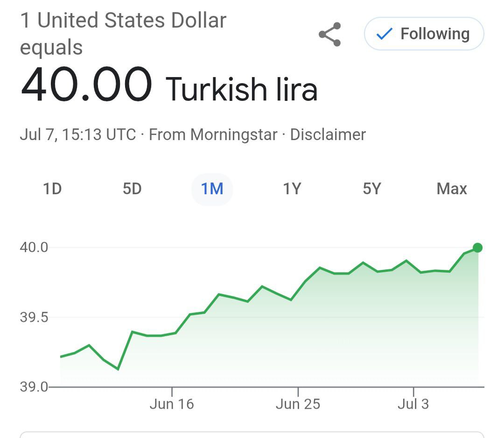Screen dimensions: 504x438
Task: Select the 5D time range tab
Action: point(132,189)
